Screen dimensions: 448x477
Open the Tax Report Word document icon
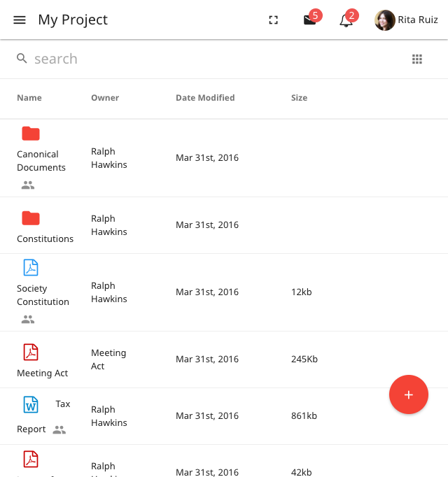[x=31, y=404]
